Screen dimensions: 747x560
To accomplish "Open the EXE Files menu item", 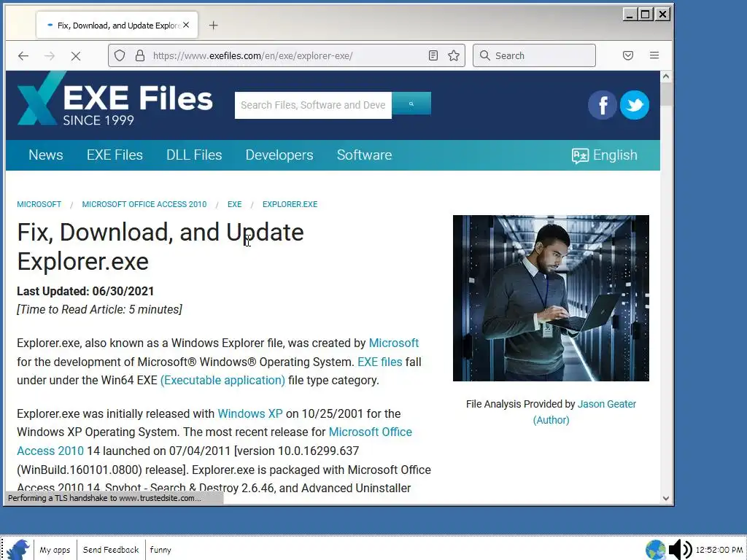I will tap(115, 155).
